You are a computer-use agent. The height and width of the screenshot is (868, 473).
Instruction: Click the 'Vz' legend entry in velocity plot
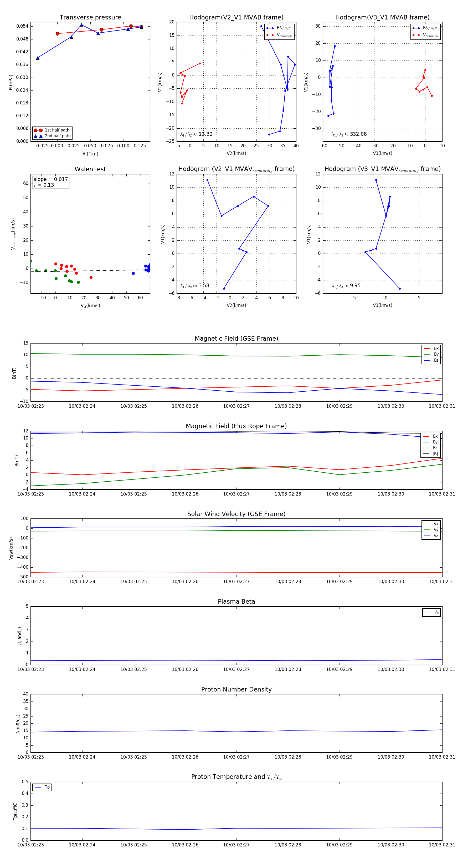[431, 536]
